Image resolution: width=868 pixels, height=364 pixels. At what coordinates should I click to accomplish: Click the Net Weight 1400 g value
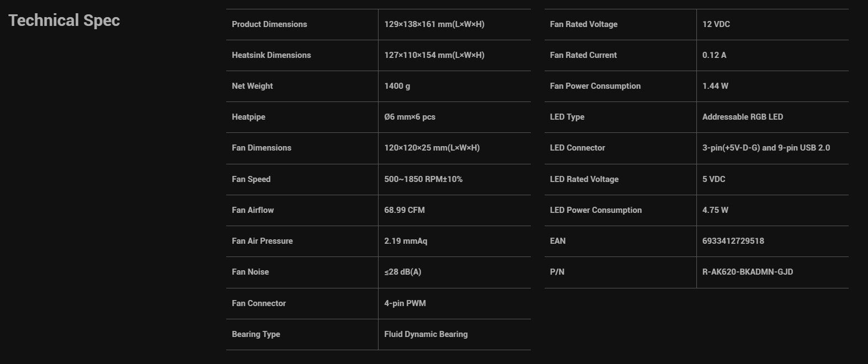pyautogui.click(x=397, y=86)
